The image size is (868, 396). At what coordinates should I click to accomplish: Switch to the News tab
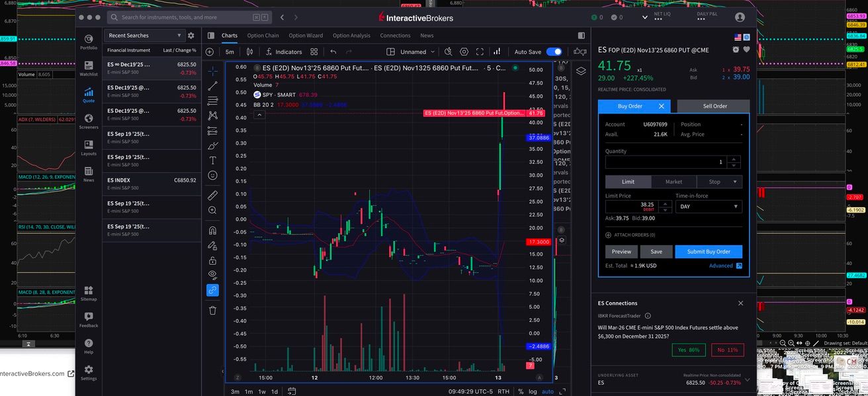(x=427, y=36)
